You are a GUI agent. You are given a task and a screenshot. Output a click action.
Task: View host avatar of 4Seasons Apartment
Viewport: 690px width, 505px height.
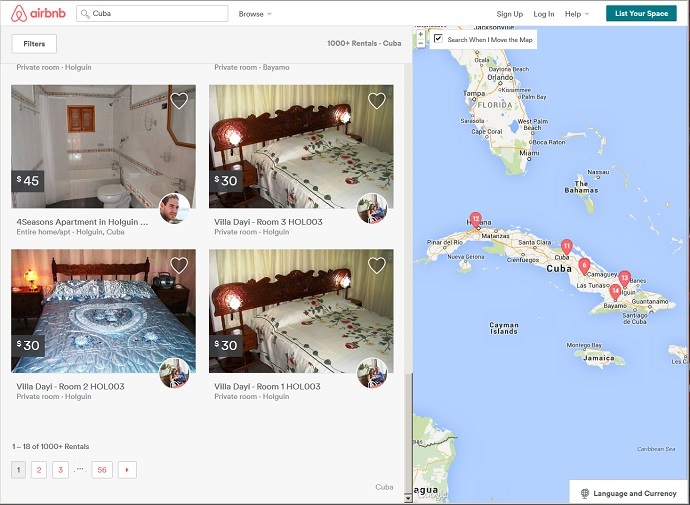tap(175, 208)
